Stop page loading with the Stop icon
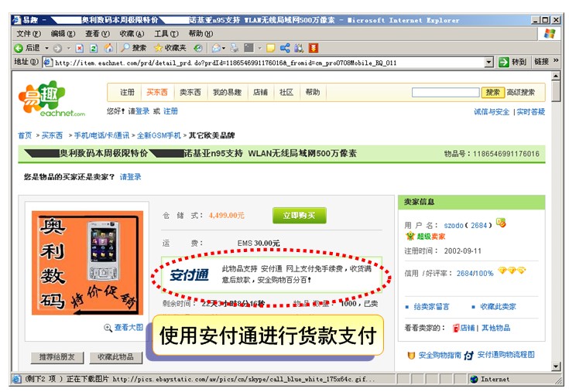This screenshot has width=569, height=392. (80, 48)
